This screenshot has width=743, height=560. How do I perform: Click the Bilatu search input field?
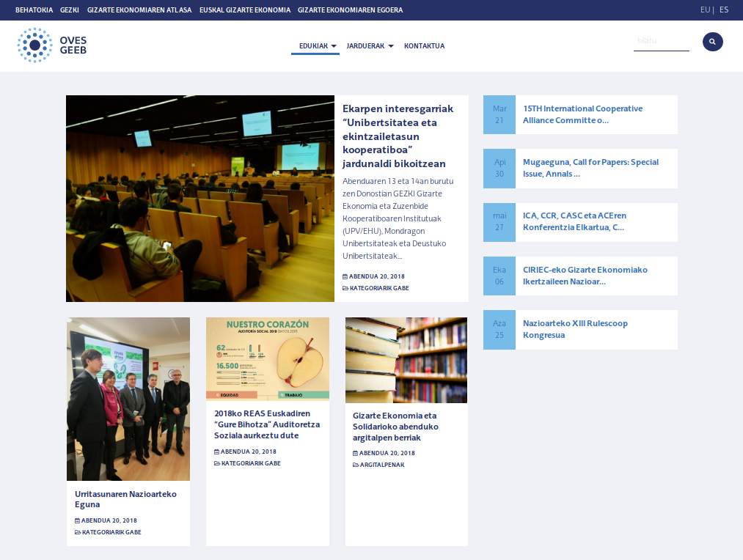661,41
